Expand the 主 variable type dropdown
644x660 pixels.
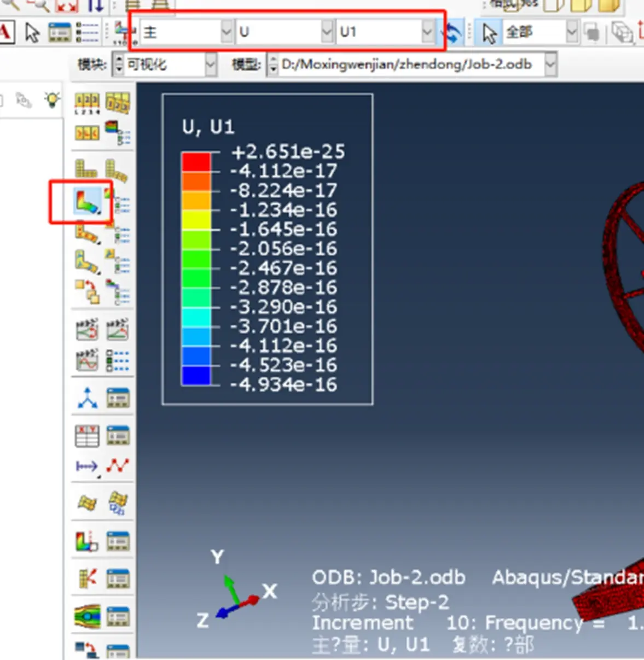pos(187,32)
